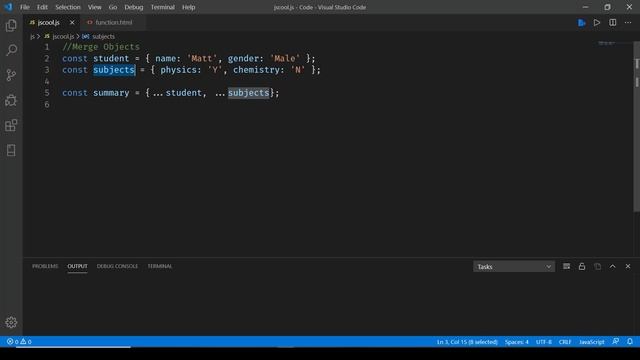Click 'gender' property on line 2
640x360 pixels.
243,58
